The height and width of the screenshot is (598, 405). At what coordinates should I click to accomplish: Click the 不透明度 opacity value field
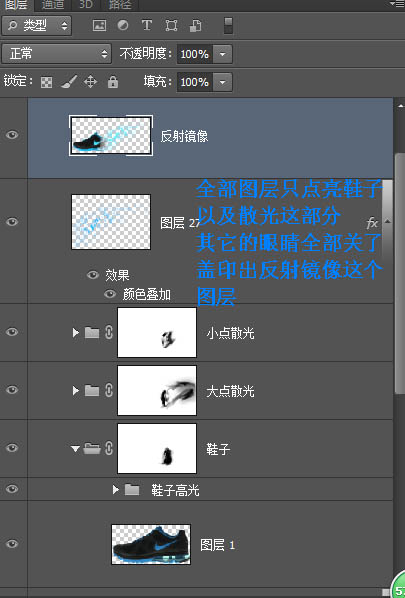(x=195, y=54)
